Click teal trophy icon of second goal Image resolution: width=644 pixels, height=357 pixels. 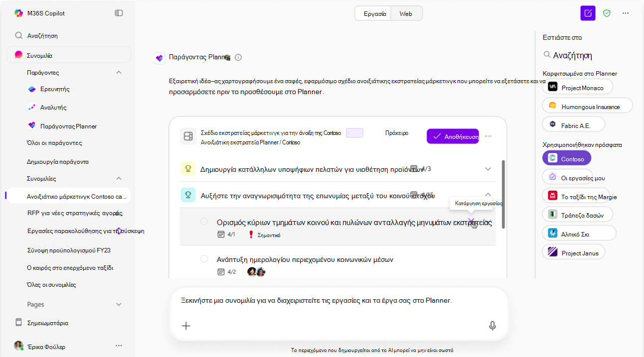tap(188, 195)
